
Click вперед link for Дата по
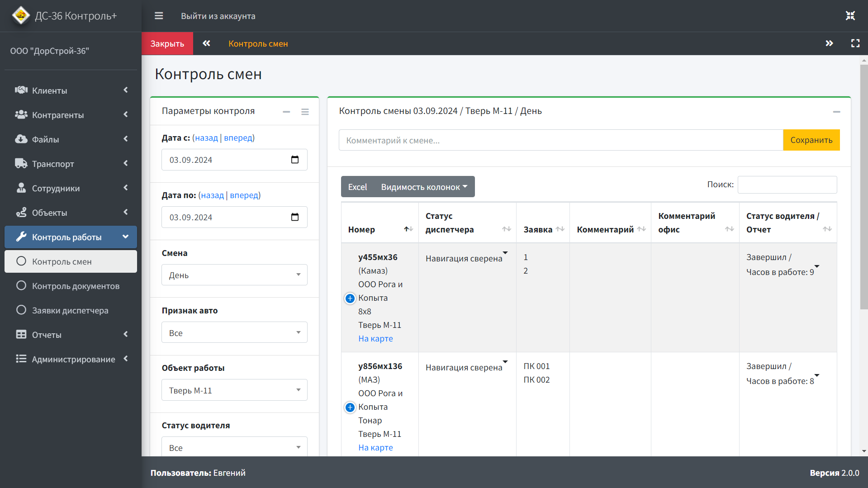pyautogui.click(x=244, y=195)
